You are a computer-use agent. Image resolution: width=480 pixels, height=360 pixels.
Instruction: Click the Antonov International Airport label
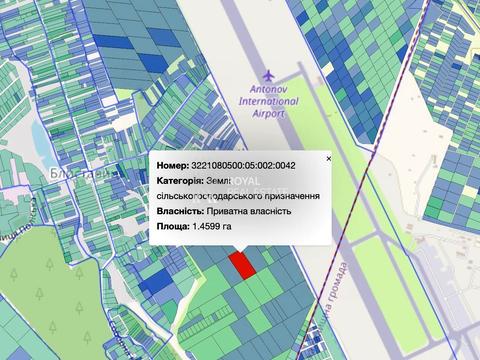pos(268,101)
